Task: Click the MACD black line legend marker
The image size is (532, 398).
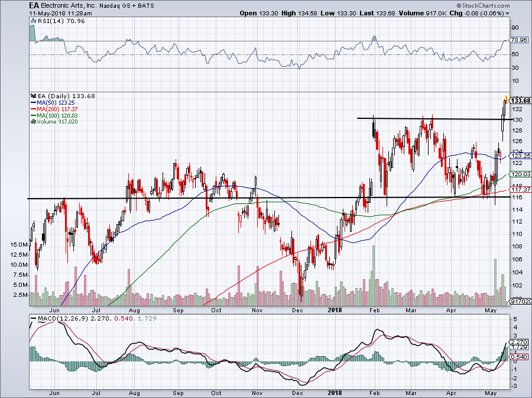Action: pyautogui.click(x=33, y=319)
